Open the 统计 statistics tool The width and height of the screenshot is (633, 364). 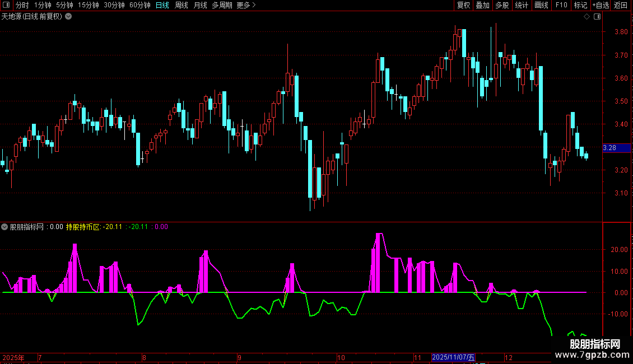[x=522, y=5]
